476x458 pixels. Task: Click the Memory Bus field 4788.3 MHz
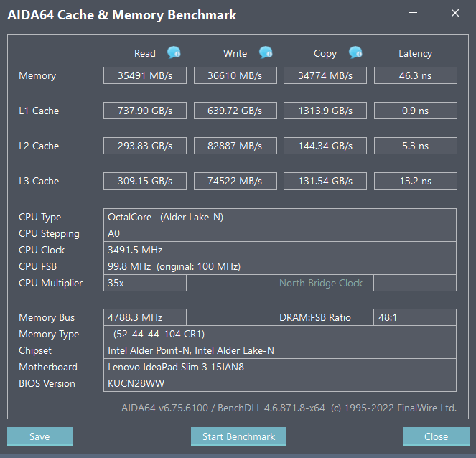point(145,317)
